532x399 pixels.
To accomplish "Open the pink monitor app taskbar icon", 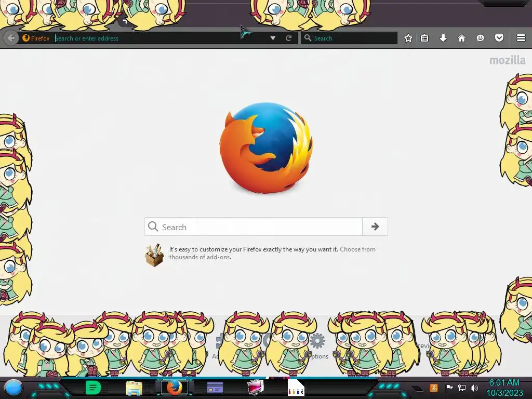I will pos(256,388).
